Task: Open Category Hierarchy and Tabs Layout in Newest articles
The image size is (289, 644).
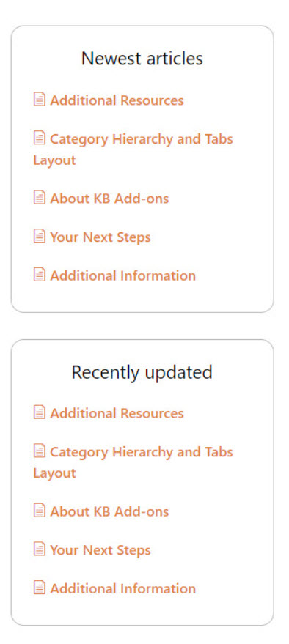Action: pos(133,149)
